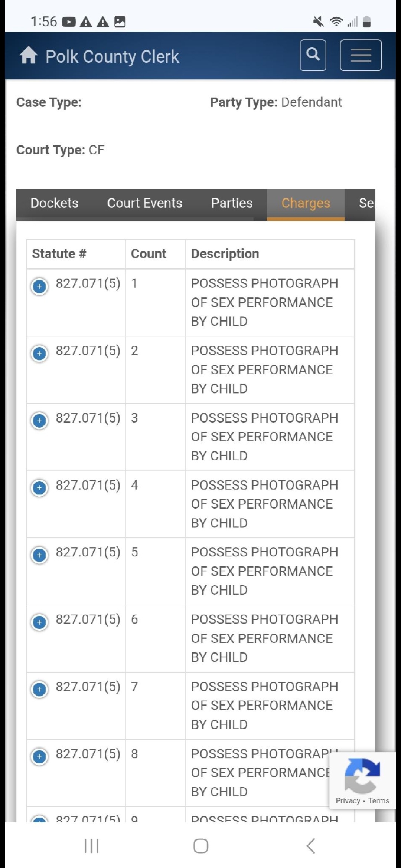Open the reCAPTCHA Privacy link

(348, 800)
